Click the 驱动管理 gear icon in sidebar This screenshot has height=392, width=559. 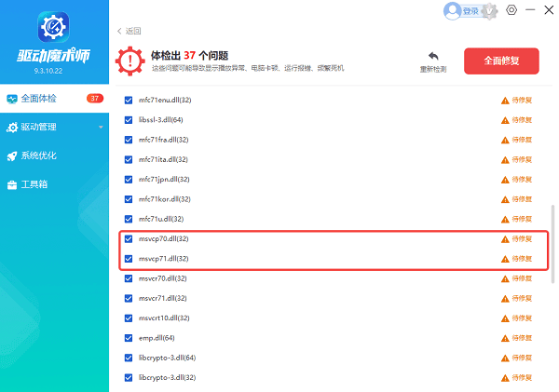(12, 128)
